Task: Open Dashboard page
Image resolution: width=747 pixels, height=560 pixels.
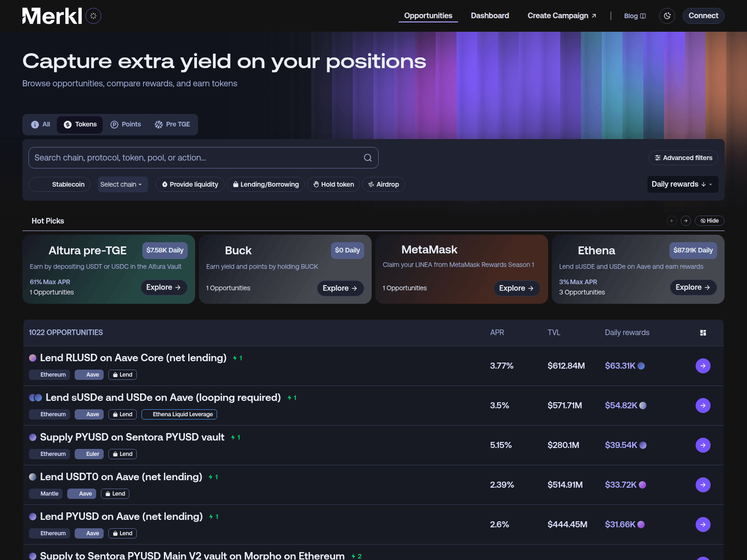Action: coord(490,15)
